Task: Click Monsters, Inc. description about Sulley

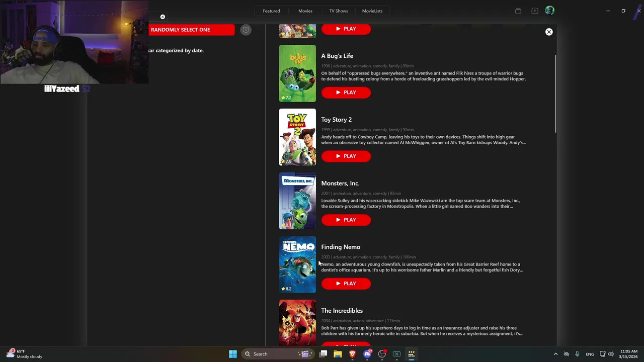Action: (x=421, y=204)
